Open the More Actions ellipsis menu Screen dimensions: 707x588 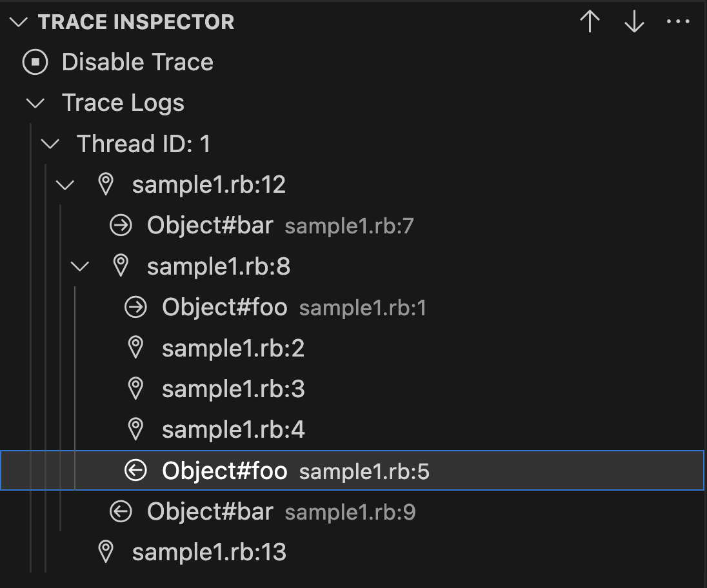click(x=677, y=21)
